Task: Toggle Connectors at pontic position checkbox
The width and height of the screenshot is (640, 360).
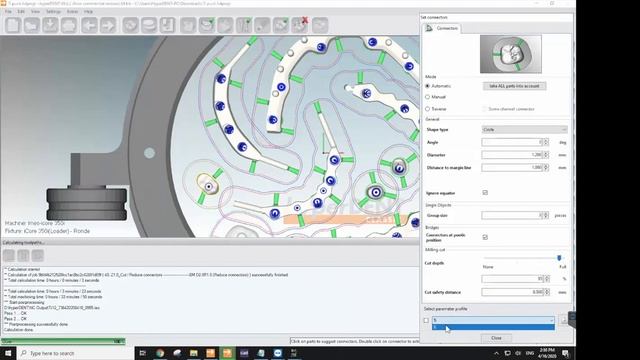Action: pyautogui.click(x=485, y=237)
